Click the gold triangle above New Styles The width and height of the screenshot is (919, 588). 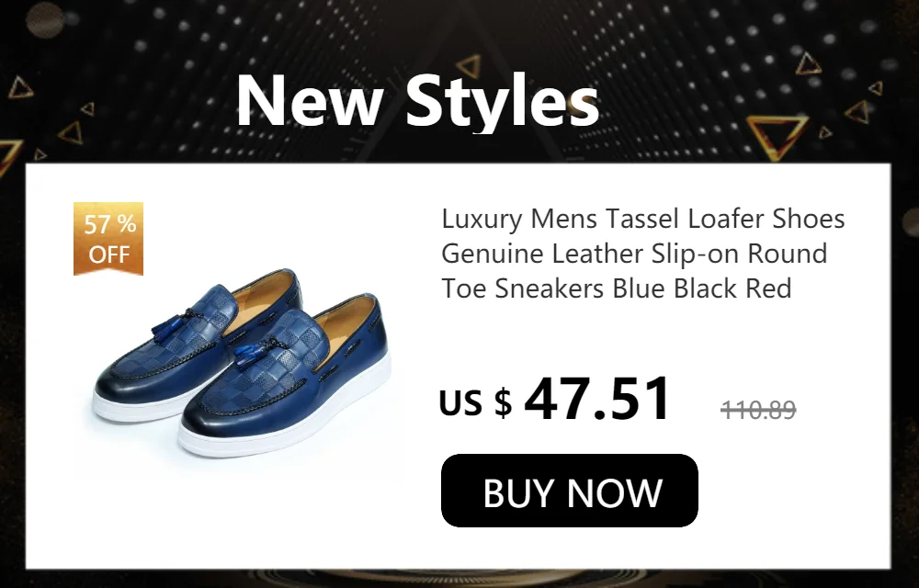point(470,65)
